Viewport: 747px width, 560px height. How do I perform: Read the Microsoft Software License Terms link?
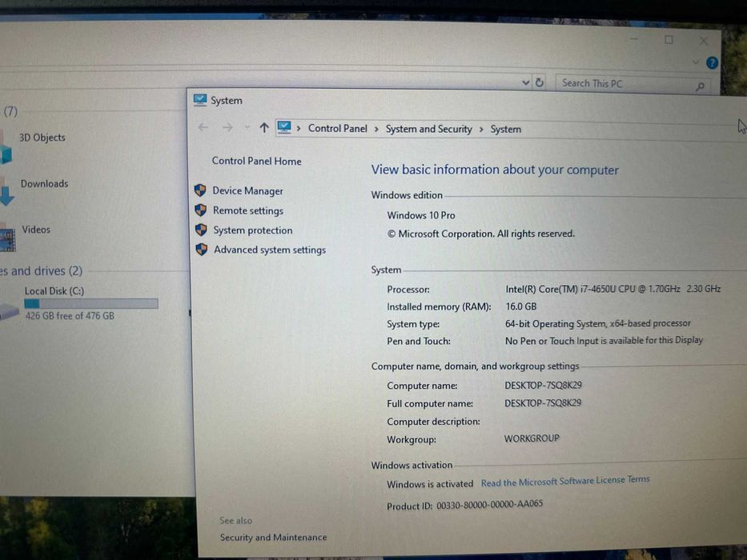point(565,481)
